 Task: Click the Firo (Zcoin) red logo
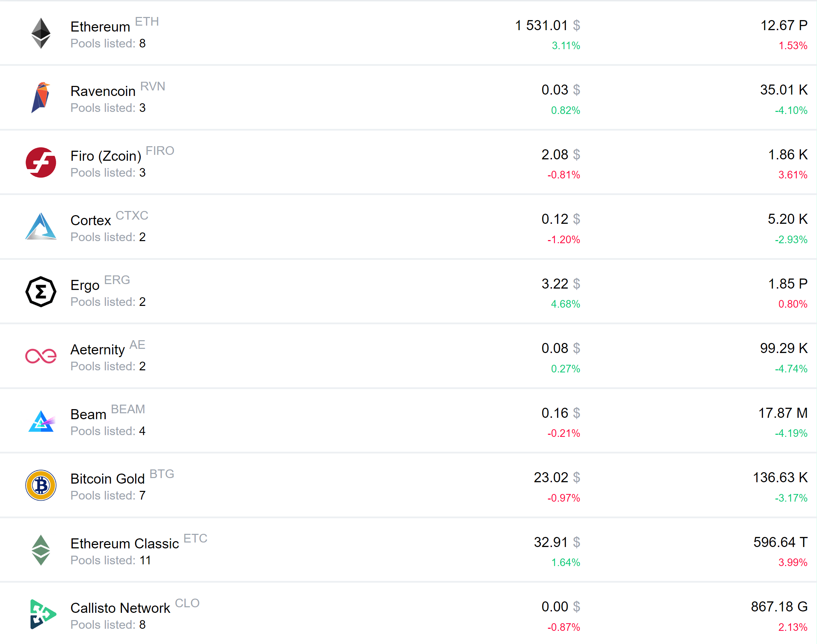click(x=41, y=162)
